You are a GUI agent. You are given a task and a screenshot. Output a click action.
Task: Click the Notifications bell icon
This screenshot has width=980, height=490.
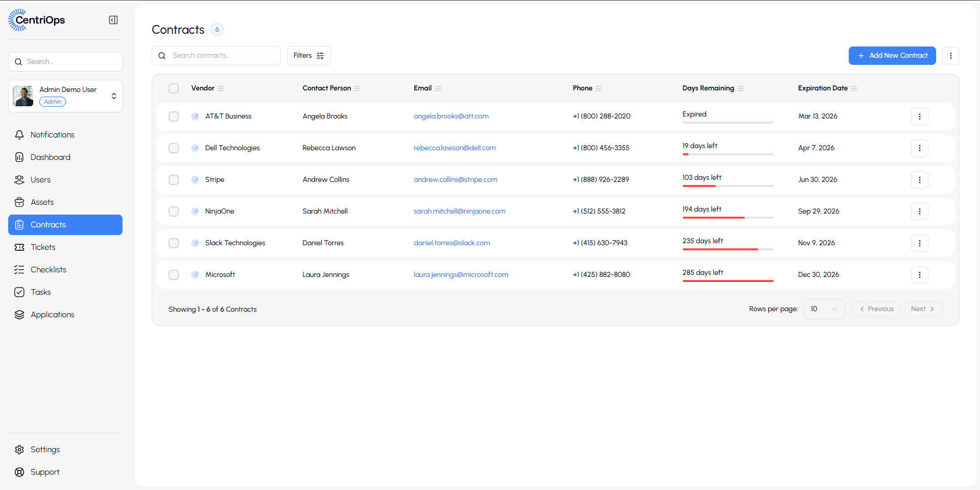pyautogui.click(x=19, y=135)
